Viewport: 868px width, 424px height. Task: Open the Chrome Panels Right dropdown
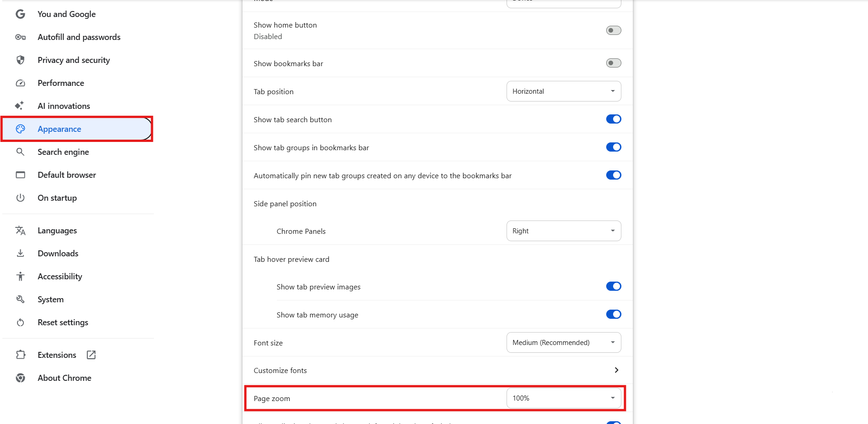[x=564, y=231]
